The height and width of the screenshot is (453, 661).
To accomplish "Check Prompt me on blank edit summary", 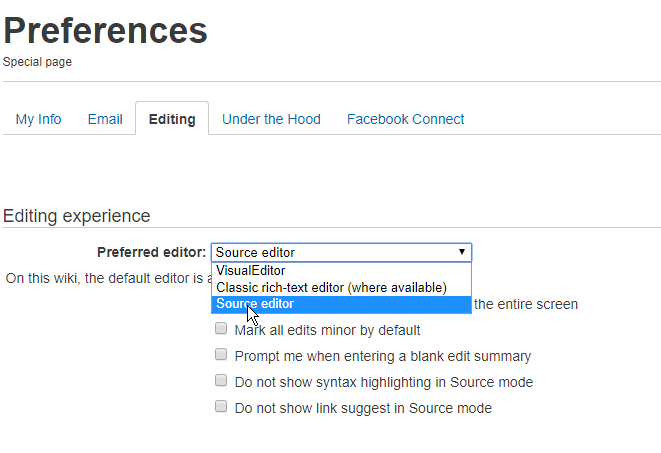I will click(x=221, y=355).
